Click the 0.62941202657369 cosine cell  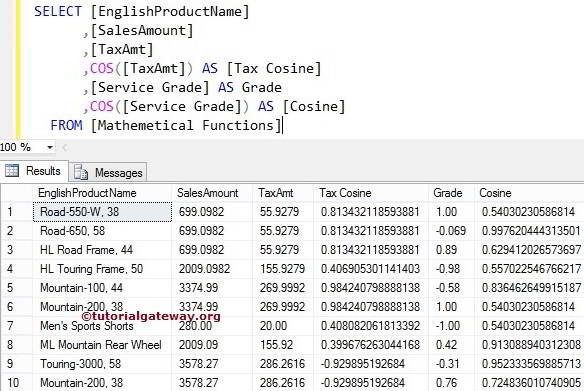point(530,250)
